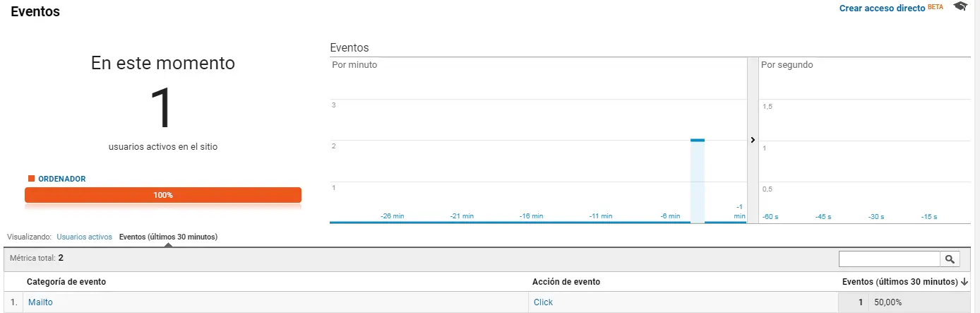The height and width of the screenshot is (313, 980).
Task: Select the Eventos (últimos 30 minutos) view tab
Action: (168, 237)
